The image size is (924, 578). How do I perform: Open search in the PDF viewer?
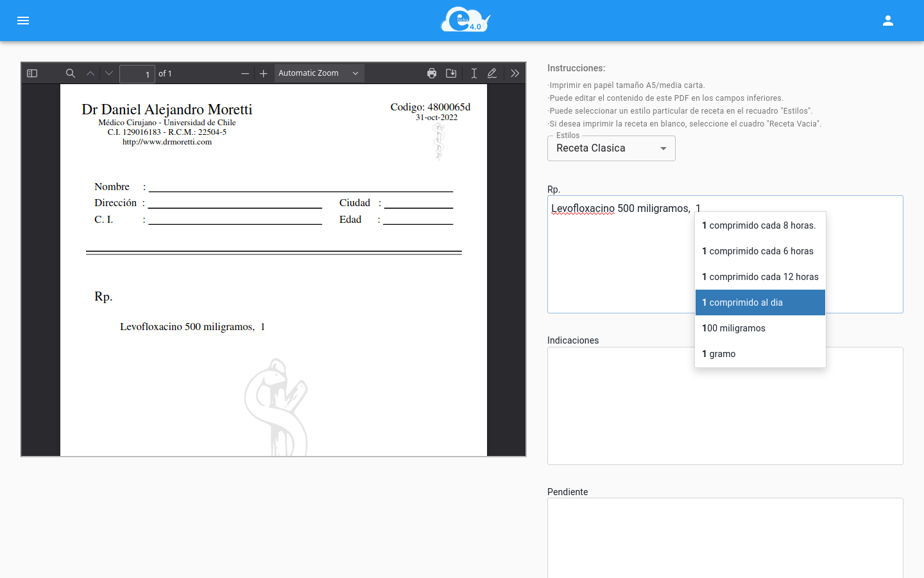point(71,73)
